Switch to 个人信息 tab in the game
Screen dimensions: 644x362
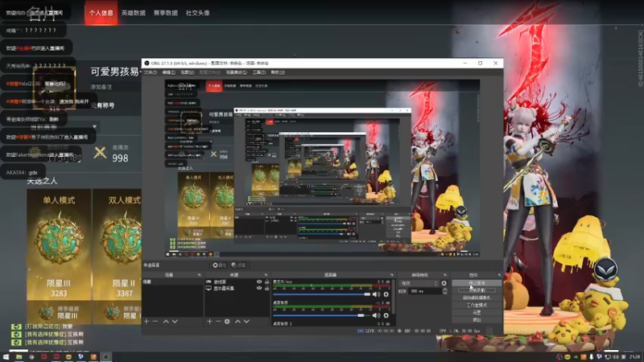coord(101,13)
